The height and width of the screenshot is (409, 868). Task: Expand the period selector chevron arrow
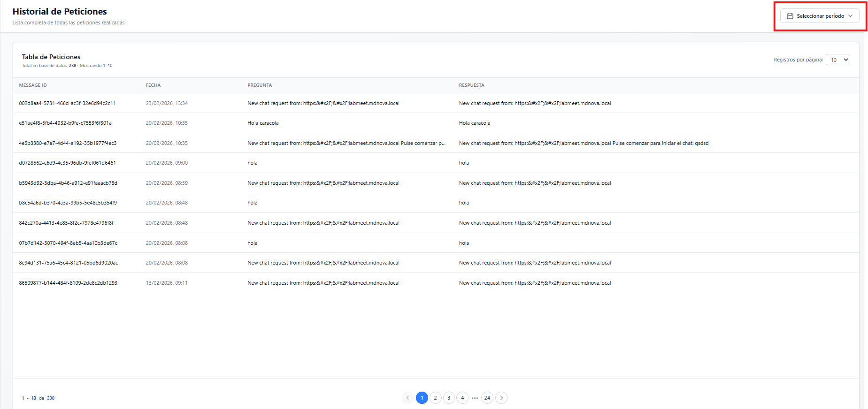coord(850,16)
